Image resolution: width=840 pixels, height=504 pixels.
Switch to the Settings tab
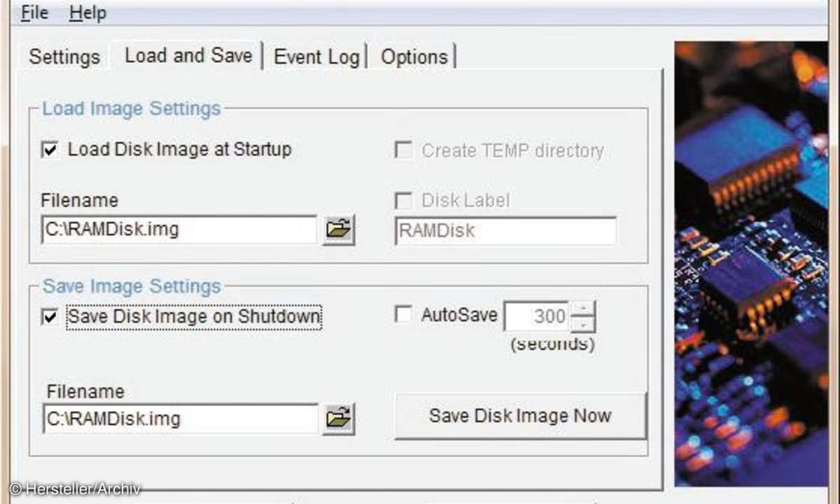[64, 57]
